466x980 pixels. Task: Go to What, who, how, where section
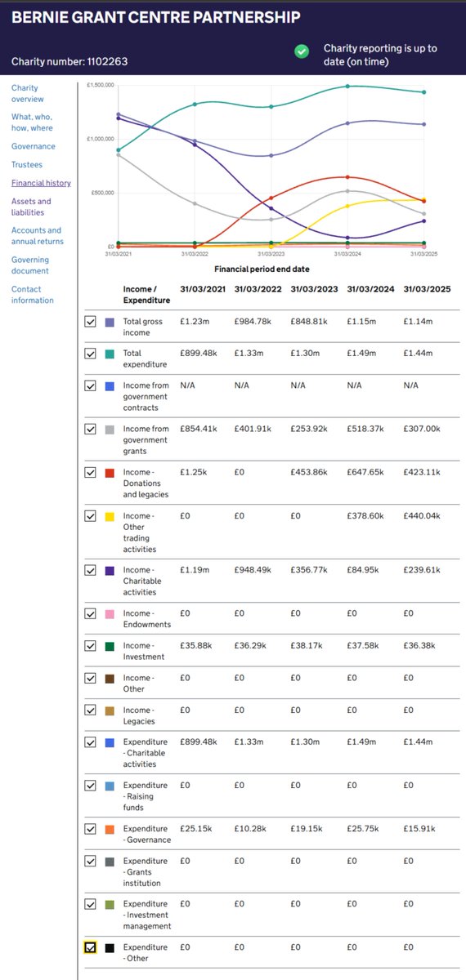click(x=32, y=122)
